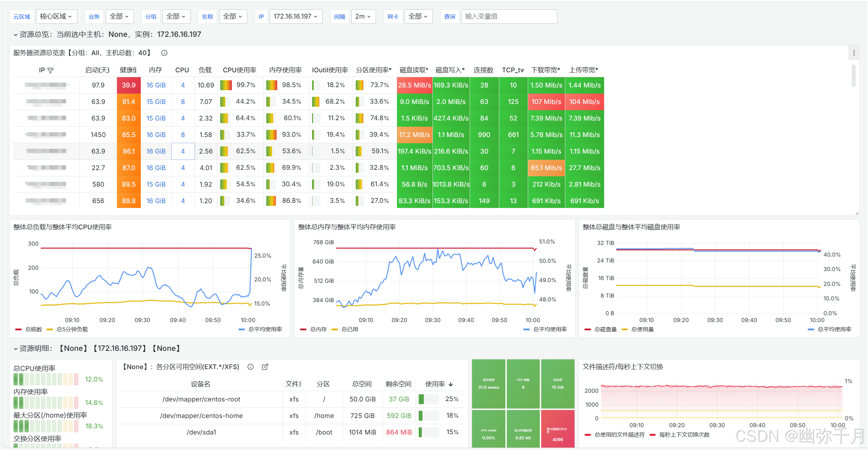Open the 间隔 2m interval dropdown
868x450 pixels.
click(x=363, y=17)
